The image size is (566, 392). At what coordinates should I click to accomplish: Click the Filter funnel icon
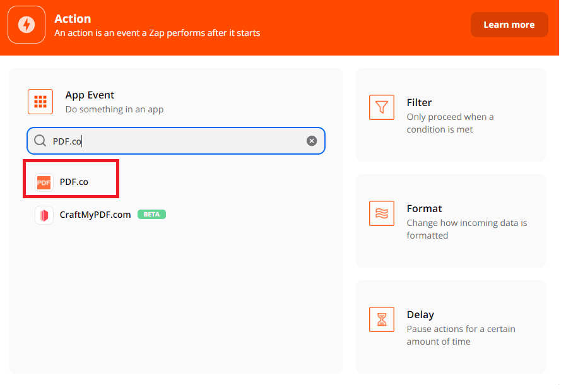(381, 108)
